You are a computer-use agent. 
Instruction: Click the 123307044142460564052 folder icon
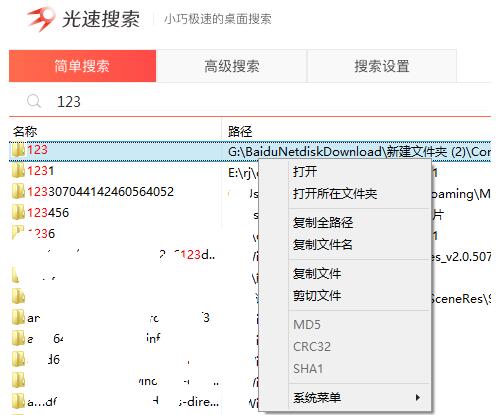click(x=18, y=192)
